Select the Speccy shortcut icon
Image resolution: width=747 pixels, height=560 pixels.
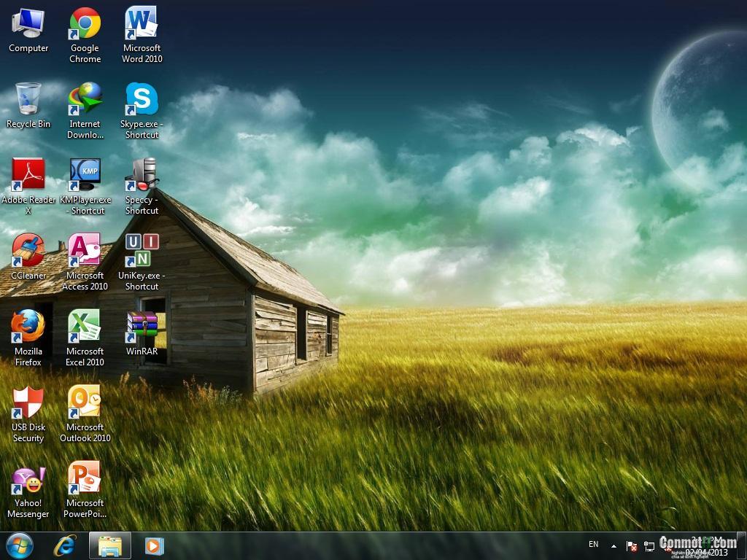[x=142, y=186]
